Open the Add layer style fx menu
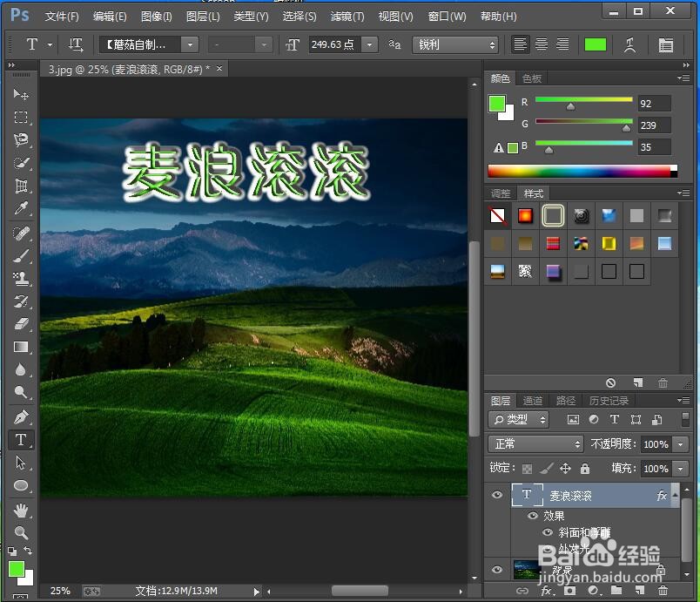This screenshot has height=602, width=700. click(x=546, y=590)
